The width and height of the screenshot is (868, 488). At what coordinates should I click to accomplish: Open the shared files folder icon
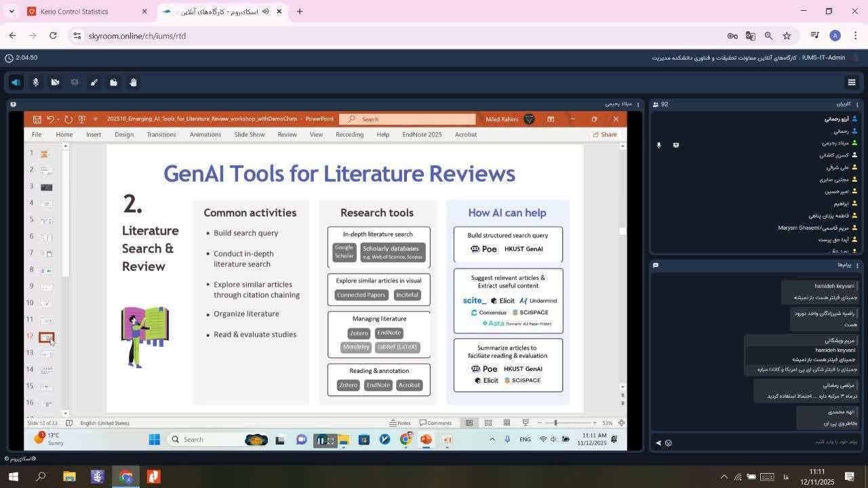click(114, 82)
